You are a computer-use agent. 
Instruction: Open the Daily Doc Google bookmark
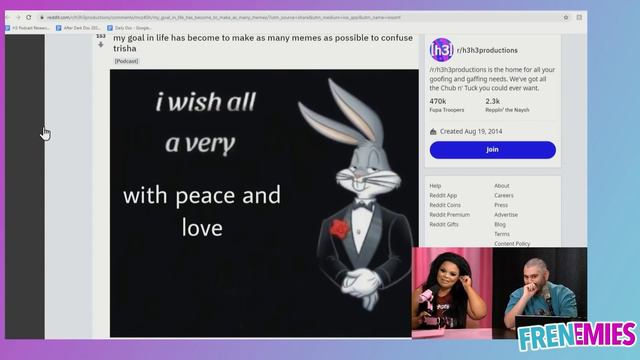pyautogui.click(x=129, y=28)
